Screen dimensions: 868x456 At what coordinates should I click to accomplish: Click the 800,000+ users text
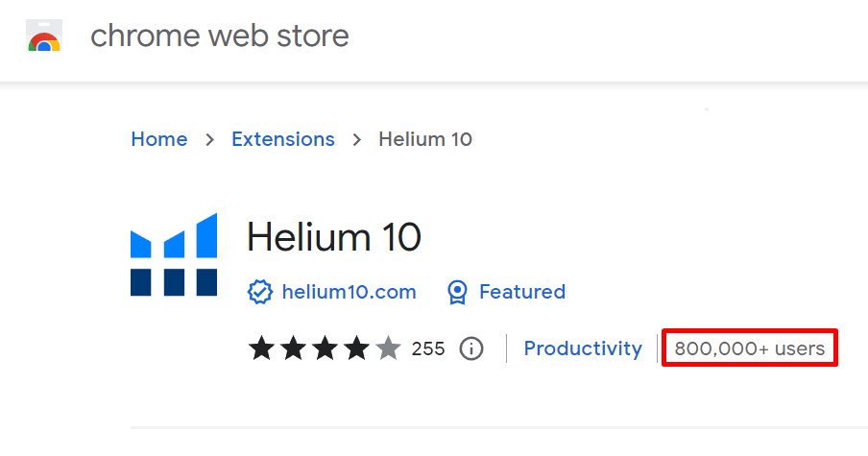[x=750, y=348]
